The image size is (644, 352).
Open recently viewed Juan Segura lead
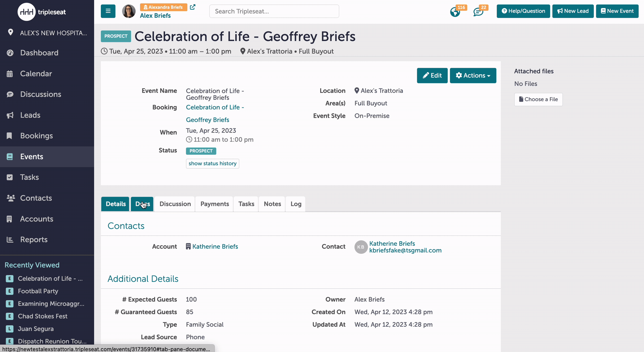click(36, 329)
